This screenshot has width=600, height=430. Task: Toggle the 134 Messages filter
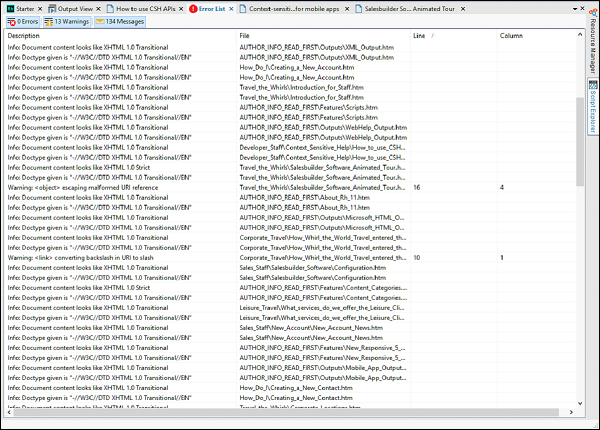pyautogui.click(x=119, y=20)
